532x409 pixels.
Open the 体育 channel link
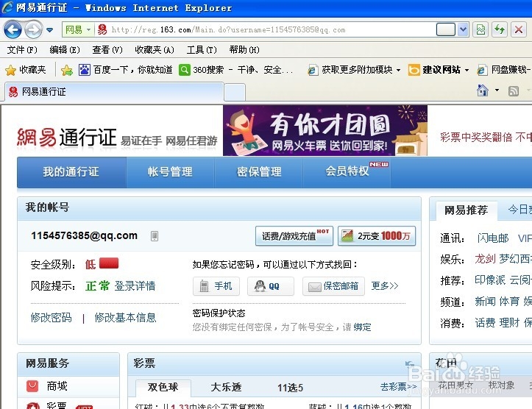coord(509,302)
